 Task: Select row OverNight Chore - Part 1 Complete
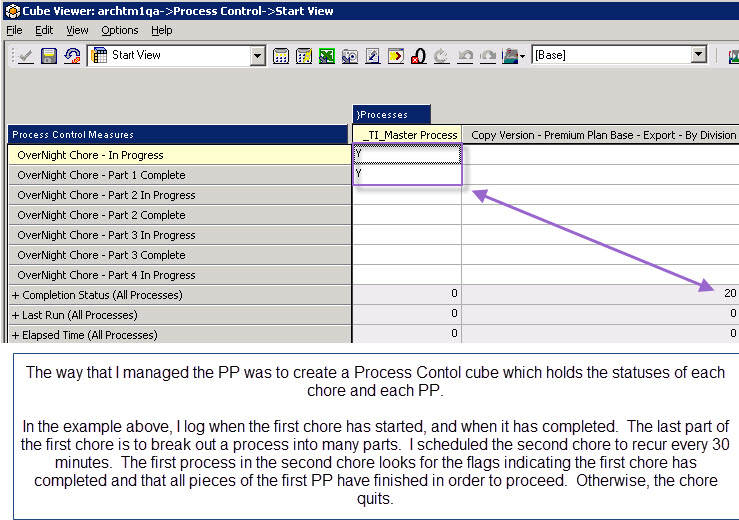tap(180, 175)
